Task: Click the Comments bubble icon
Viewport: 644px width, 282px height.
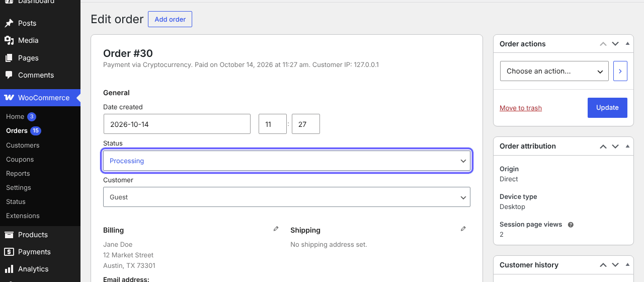Action: click(x=9, y=75)
